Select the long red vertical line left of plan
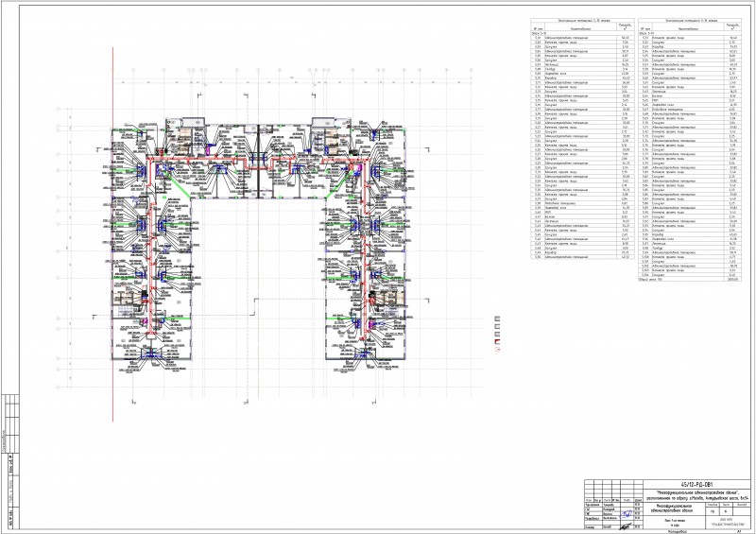 (x=112, y=234)
